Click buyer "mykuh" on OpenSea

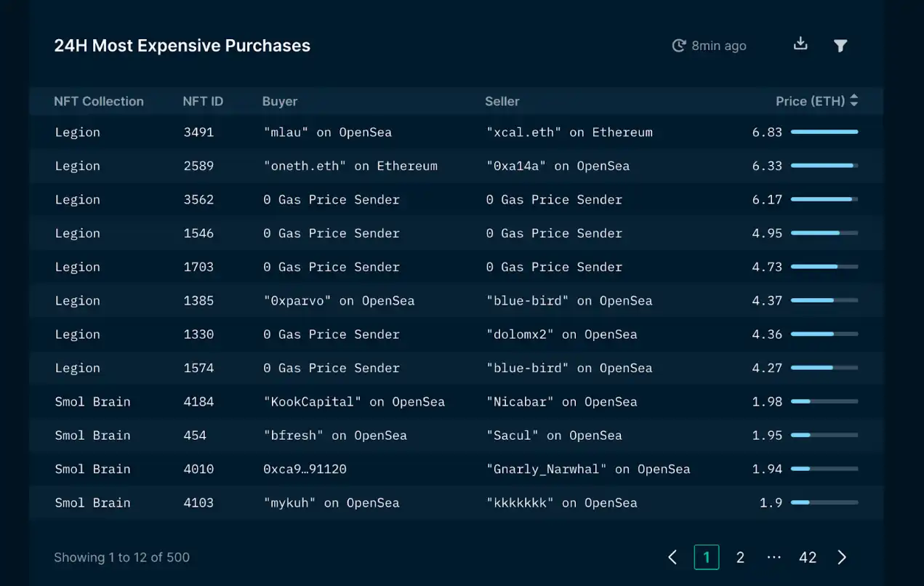click(x=332, y=502)
